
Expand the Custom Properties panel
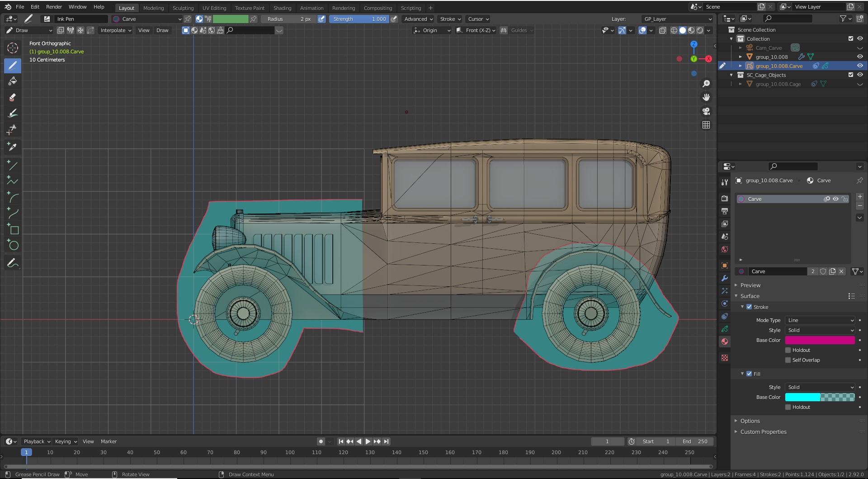[763, 432]
